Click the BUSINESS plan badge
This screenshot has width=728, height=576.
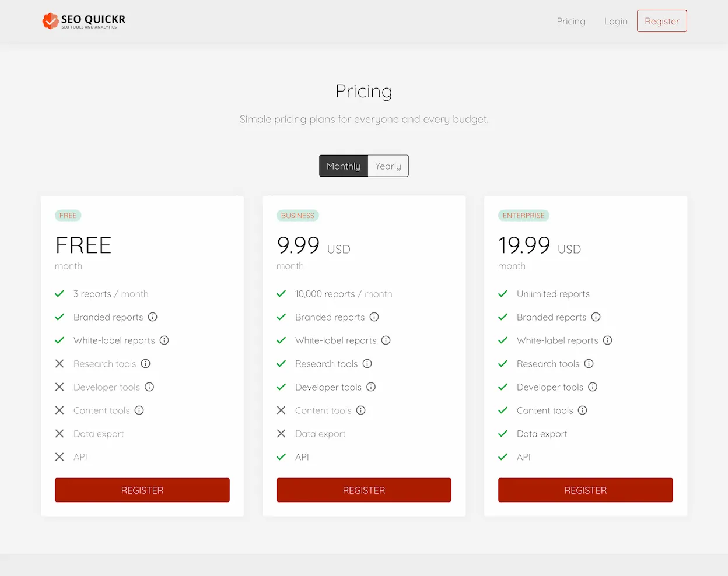(297, 215)
